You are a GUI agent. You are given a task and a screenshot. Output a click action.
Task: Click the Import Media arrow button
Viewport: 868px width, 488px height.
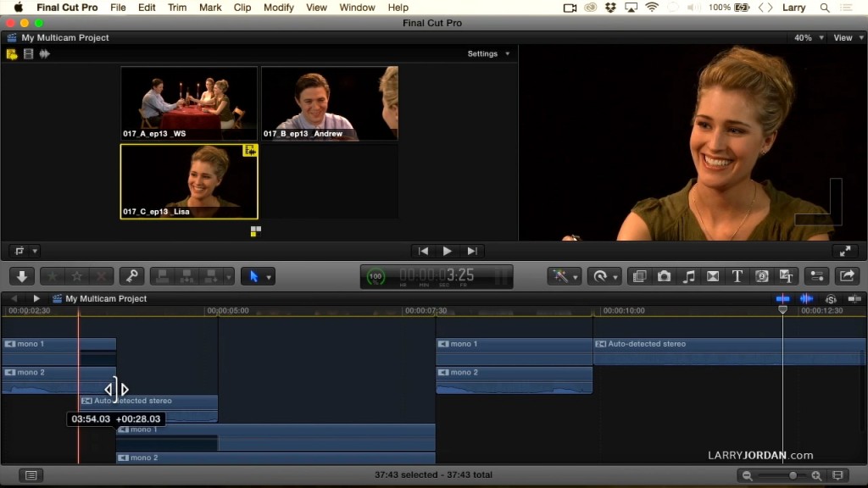click(x=21, y=276)
